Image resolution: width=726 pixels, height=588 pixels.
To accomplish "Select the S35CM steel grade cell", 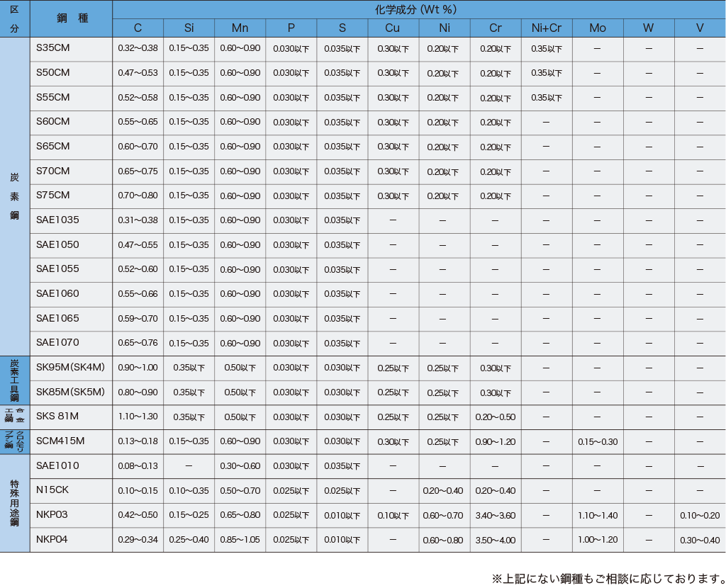I will [x=72, y=49].
